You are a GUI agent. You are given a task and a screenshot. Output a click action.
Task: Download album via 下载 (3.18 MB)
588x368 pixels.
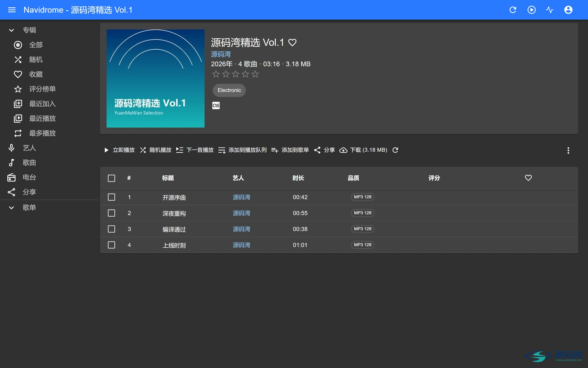[363, 150]
